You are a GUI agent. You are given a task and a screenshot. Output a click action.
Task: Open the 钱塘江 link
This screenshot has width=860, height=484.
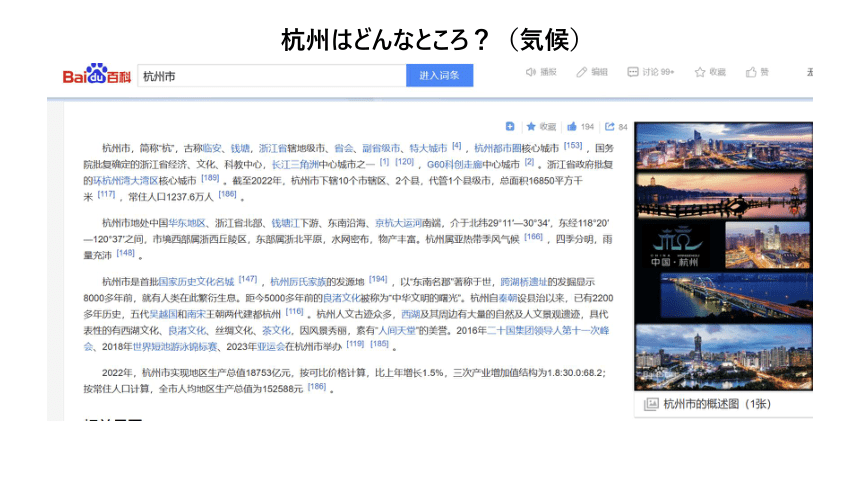pos(285,223)
